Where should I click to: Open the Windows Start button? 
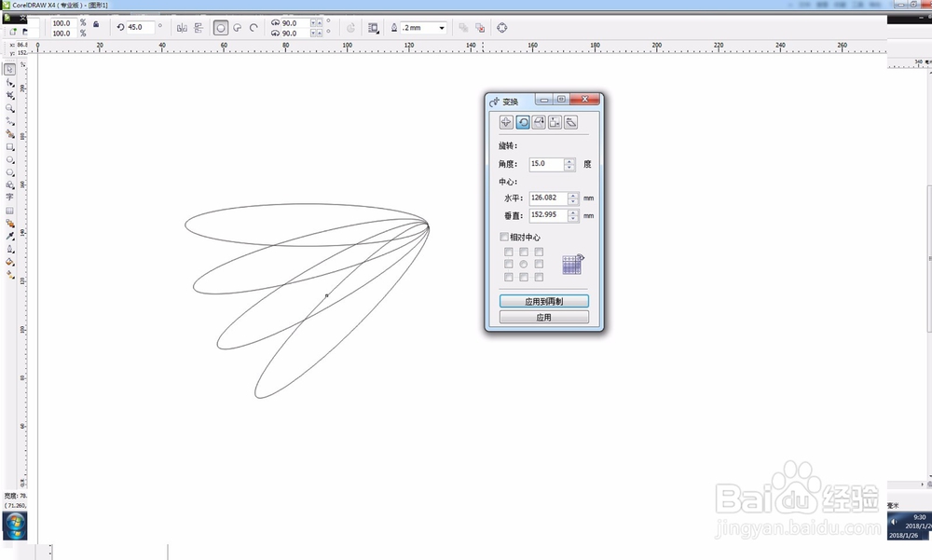(x=15, y=525)
